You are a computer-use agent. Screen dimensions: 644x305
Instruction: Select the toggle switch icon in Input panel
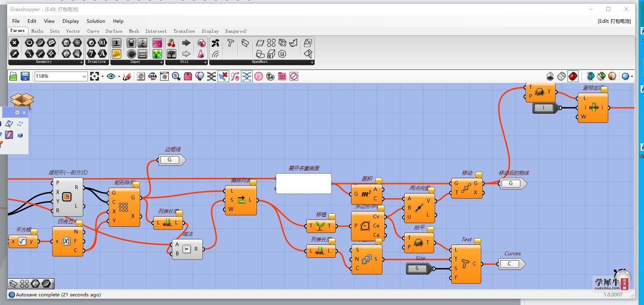(131, 43)
